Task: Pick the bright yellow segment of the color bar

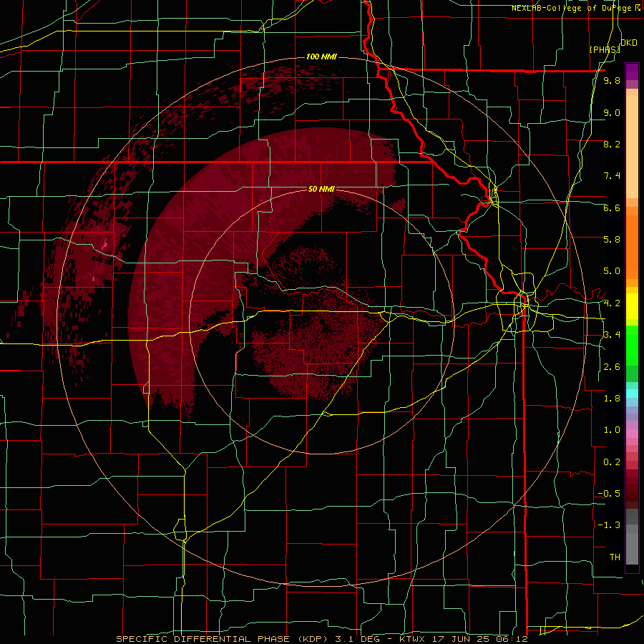Action: click(x=632, y=306)
